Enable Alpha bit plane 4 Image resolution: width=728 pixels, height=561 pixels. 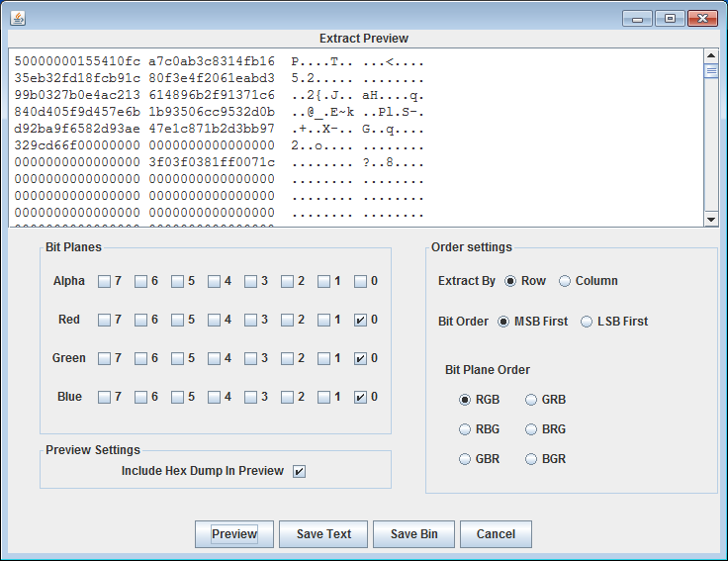click(214, 281)
